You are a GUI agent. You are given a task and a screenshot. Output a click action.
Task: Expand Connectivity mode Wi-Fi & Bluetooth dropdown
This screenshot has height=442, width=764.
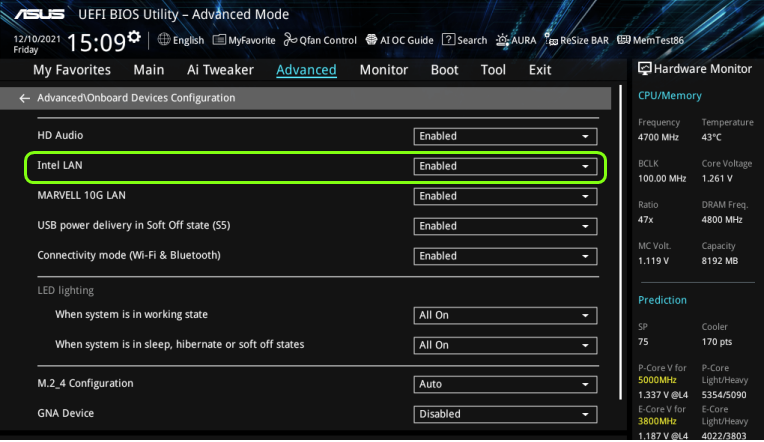point(505,256)
